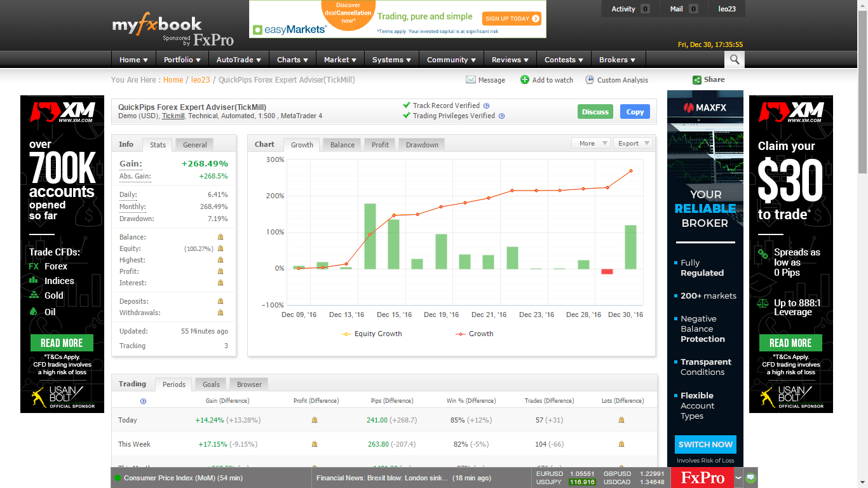Open the Market menu dropdown
This screenshot has width=868, height=488.
[x=340, y=60]
